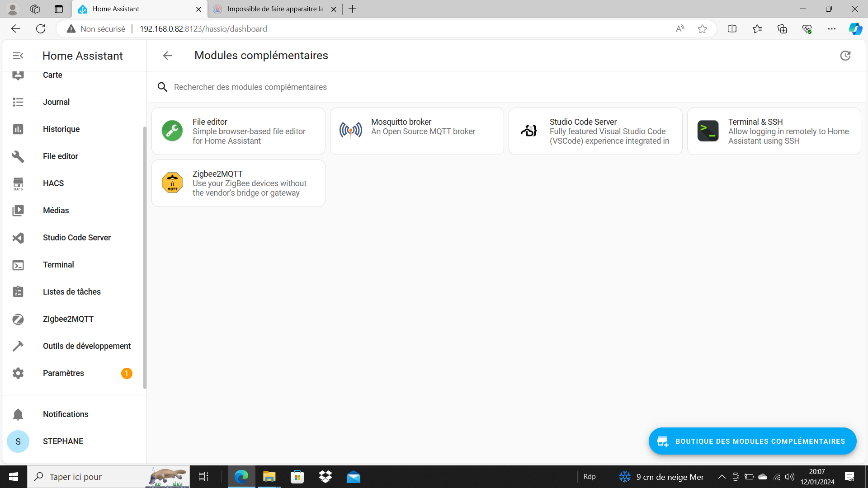Switch to the Home Assistant browser tab

pyautogui.click(x=139, y=9)
